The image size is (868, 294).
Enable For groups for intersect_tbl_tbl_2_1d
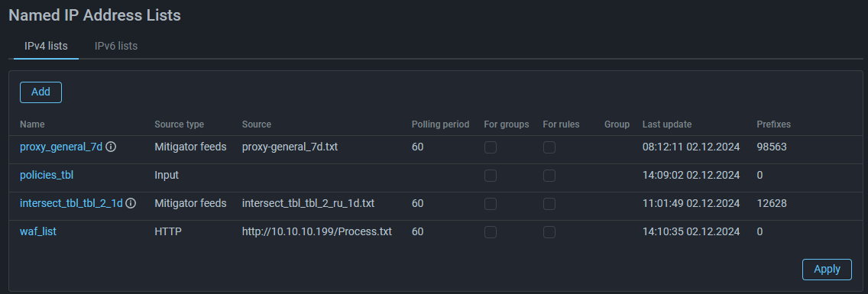pos(491,204)
